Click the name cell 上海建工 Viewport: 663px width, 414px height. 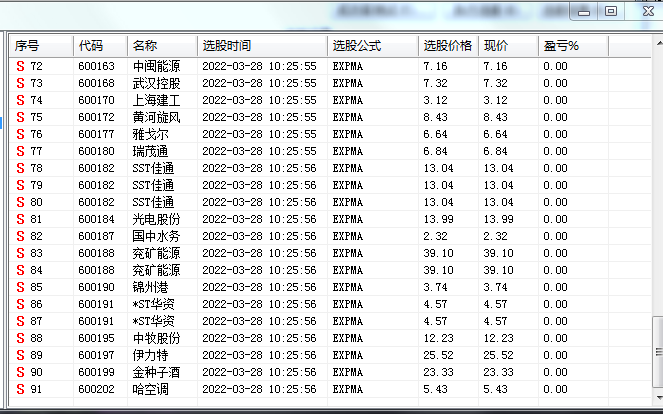click(x=156, y=100)
